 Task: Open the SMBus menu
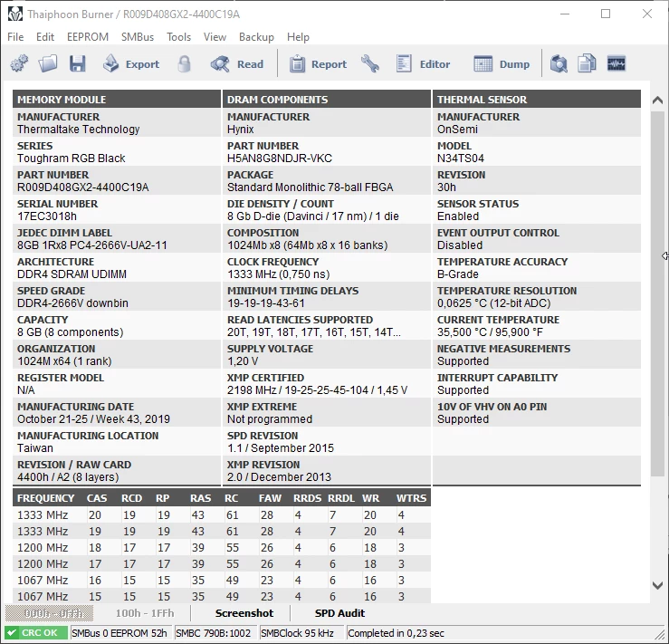coord(138,37)
